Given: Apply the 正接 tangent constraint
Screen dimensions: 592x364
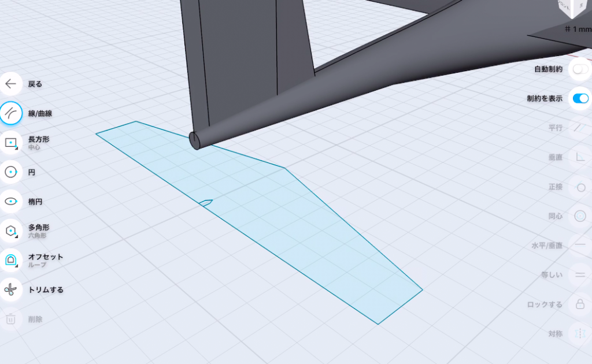Looking at the screenshot, I should 580,187.
